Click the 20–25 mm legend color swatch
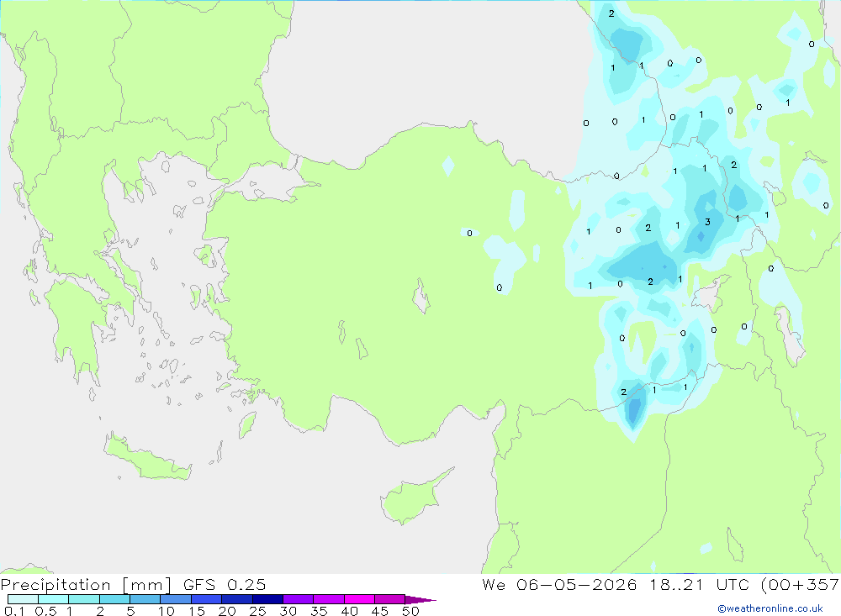 click(x=236, y=599)
